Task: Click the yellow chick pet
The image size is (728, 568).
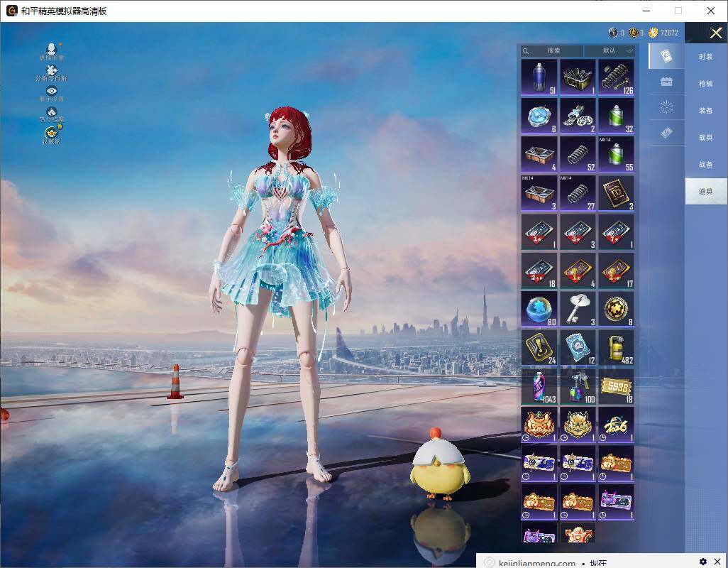Action: pyautogui.click(x=439, y=464)
